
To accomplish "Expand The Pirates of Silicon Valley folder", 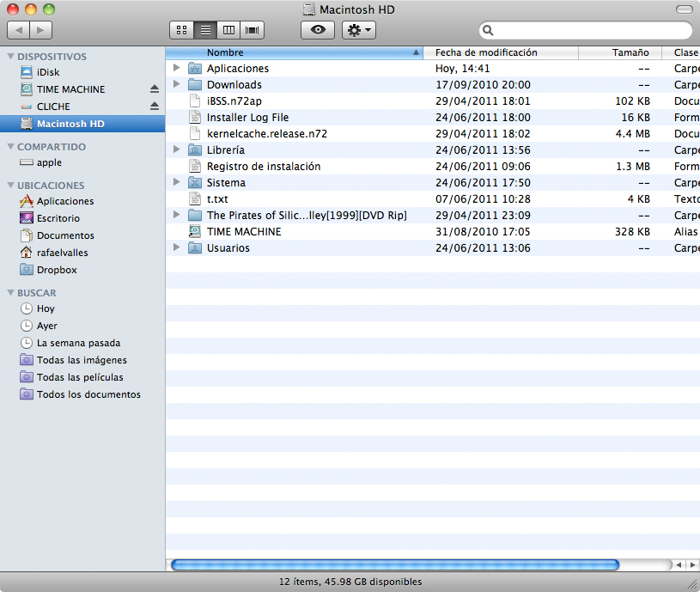I will click(176, 215).
